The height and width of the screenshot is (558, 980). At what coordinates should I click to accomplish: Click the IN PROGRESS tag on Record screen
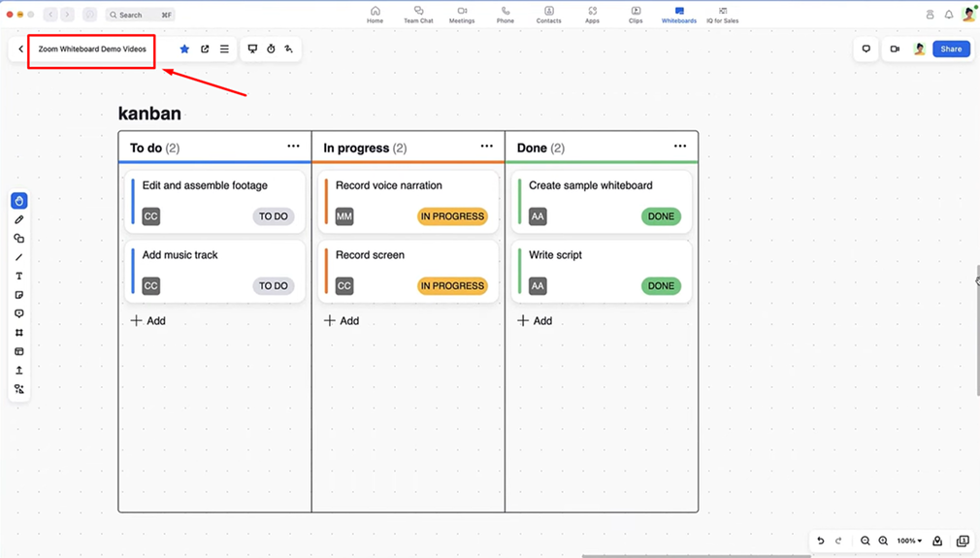[x=452, y=286]
